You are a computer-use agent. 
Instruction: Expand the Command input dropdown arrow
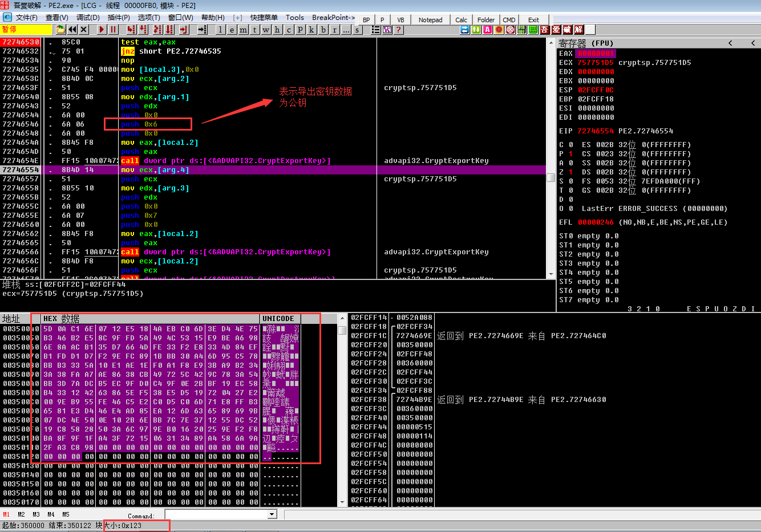(272, 514)
